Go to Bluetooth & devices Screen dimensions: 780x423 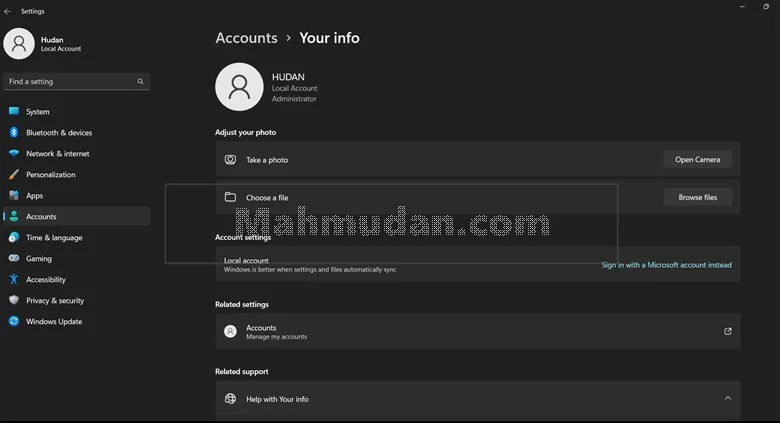(77, 132)
